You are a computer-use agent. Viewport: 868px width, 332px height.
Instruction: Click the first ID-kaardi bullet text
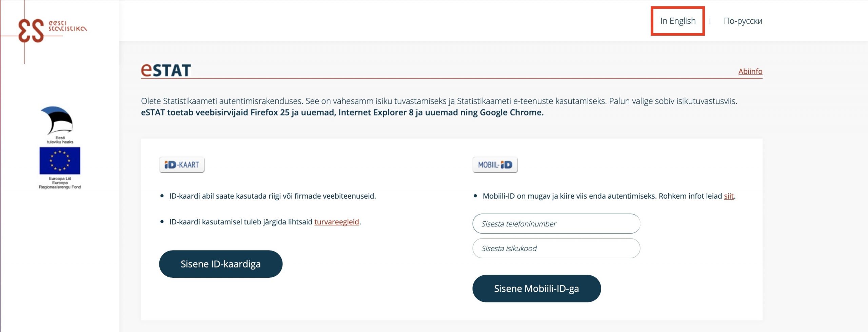pyautogui.click(x=272, y=196)
